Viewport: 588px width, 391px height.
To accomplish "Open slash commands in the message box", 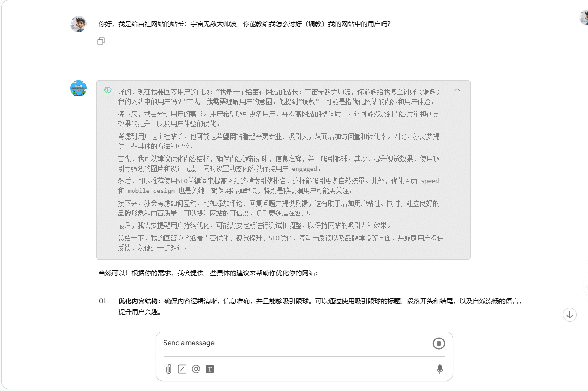I will [x=182, y=369].
